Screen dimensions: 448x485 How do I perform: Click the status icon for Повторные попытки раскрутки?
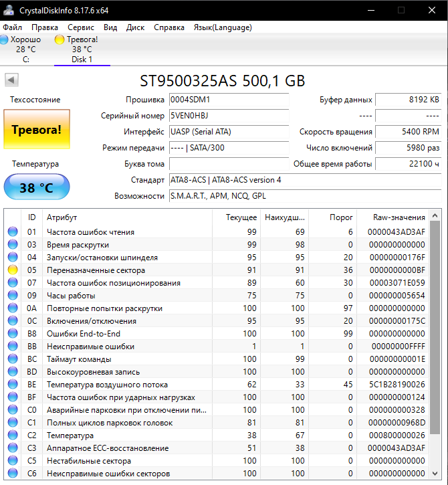tap(13, 308)
